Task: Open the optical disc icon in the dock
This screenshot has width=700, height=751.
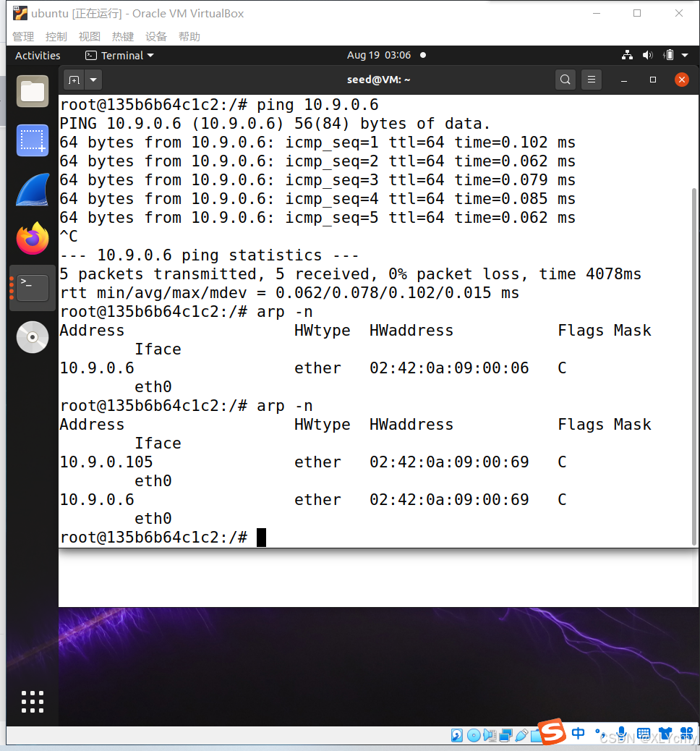Action: coord(33,337)
